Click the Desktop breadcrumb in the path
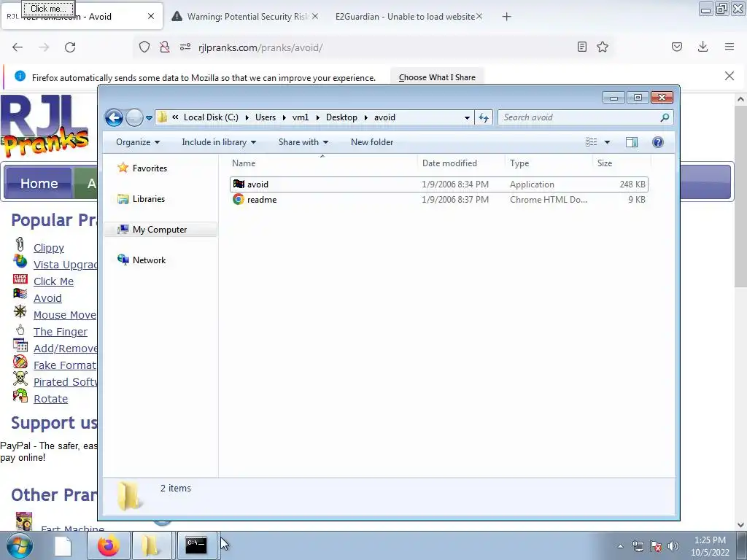 (x=341, y=117)
